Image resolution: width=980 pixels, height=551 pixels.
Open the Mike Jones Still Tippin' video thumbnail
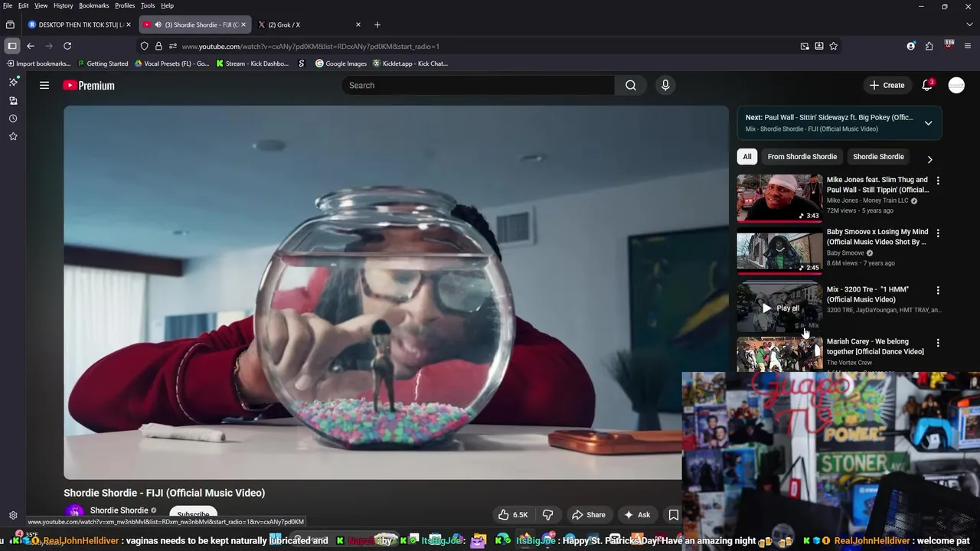[x=779, y=198]
